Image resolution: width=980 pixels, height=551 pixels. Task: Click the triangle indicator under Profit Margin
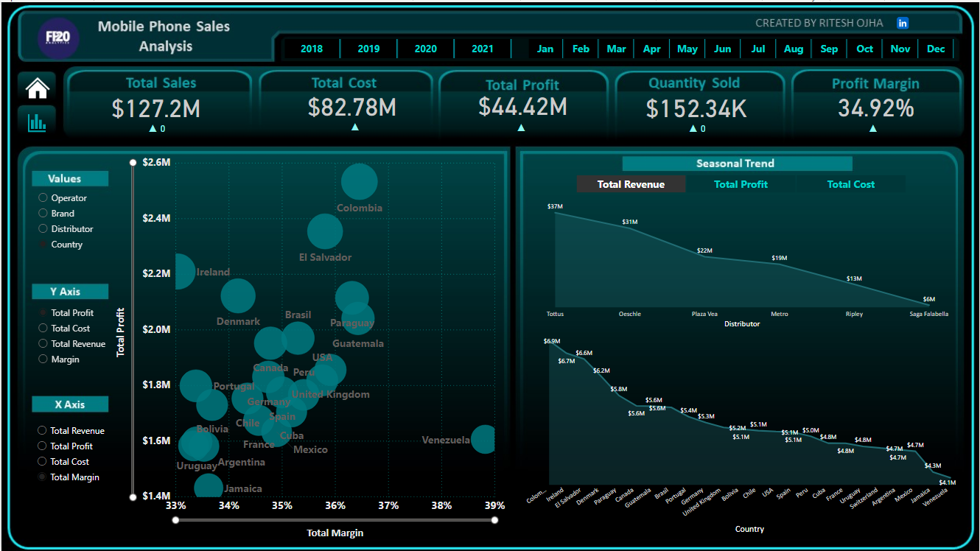click(x=873, y=127)
